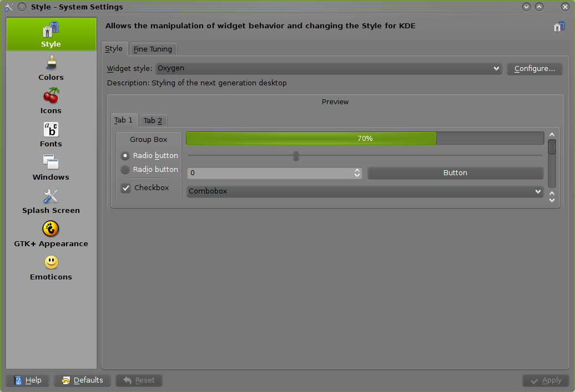Viewport: 575px width, 392px height.
Task: Select the Splash Screen tools icon
Action: click(x=51, y=196)
